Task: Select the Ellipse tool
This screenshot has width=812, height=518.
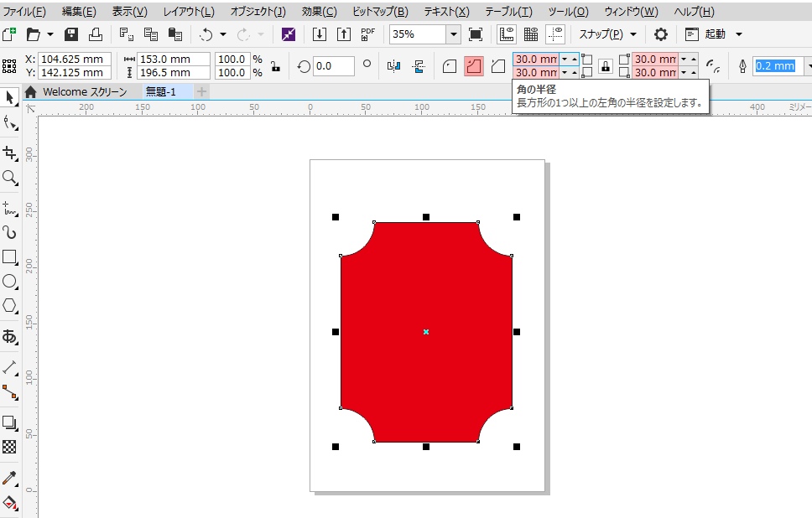Action: (9, 282)
